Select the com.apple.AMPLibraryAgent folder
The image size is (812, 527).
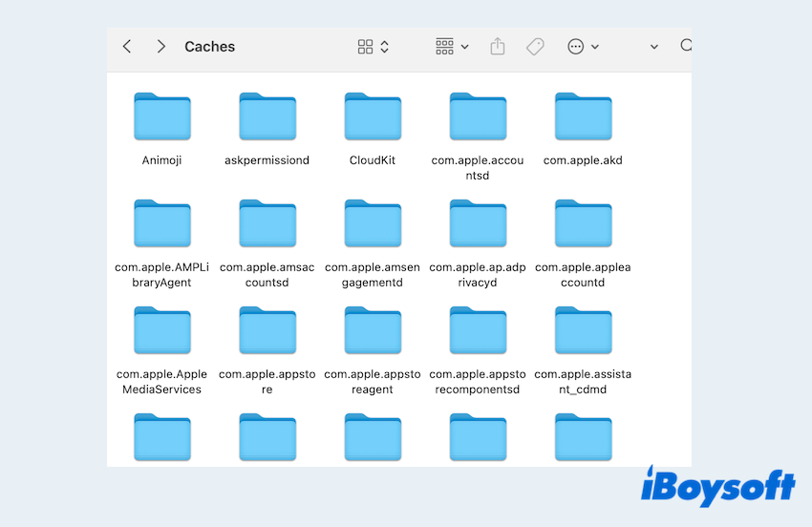tap(161, 223)
